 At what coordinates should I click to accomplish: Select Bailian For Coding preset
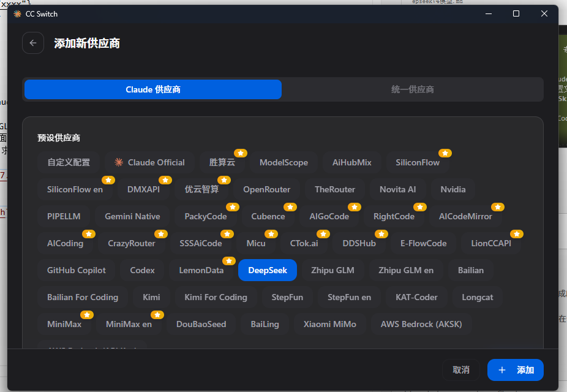(83, 297)
